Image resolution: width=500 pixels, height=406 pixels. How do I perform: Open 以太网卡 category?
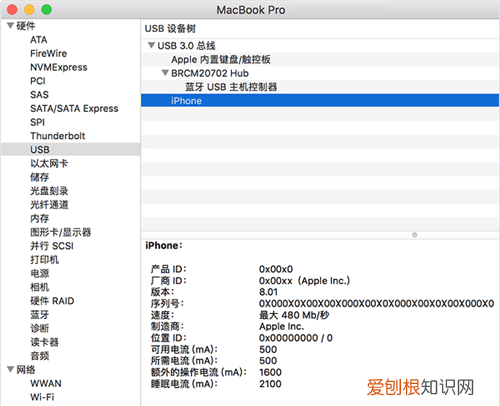49,163
